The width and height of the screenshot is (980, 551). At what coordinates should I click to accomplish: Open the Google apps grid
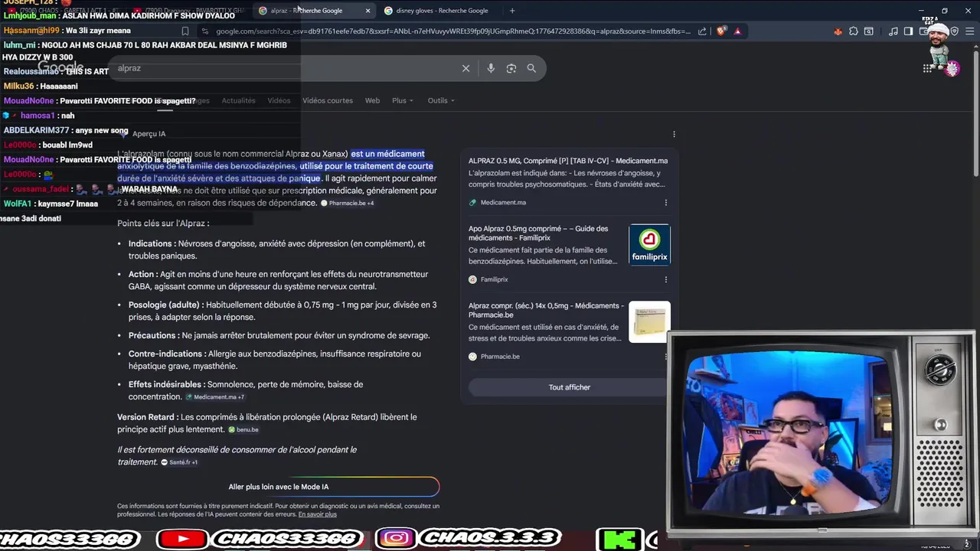(927, 68)
